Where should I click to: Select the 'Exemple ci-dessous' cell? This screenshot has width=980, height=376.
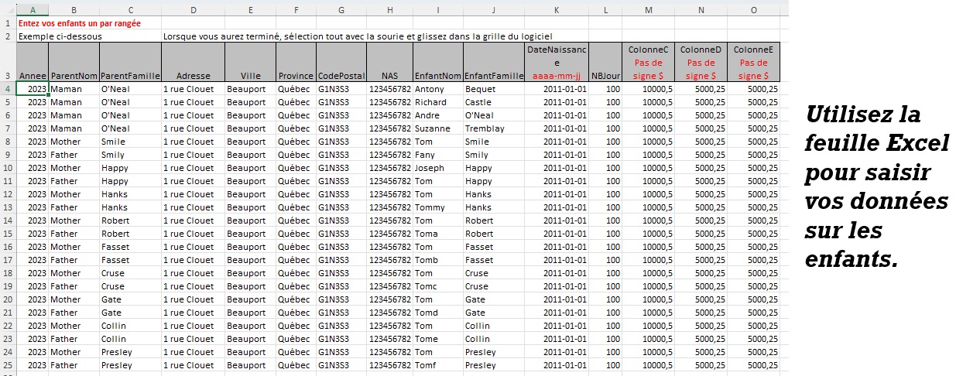60,36
